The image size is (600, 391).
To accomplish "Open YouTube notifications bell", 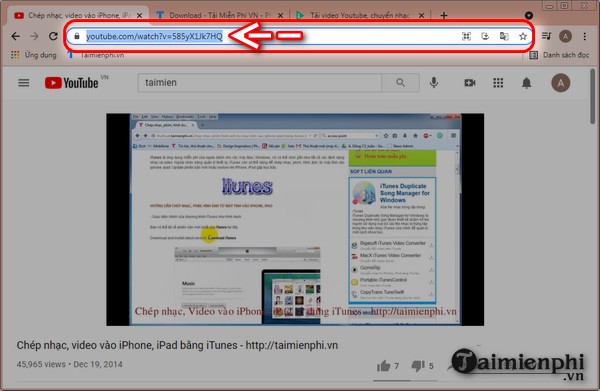I will coord(527,83).
